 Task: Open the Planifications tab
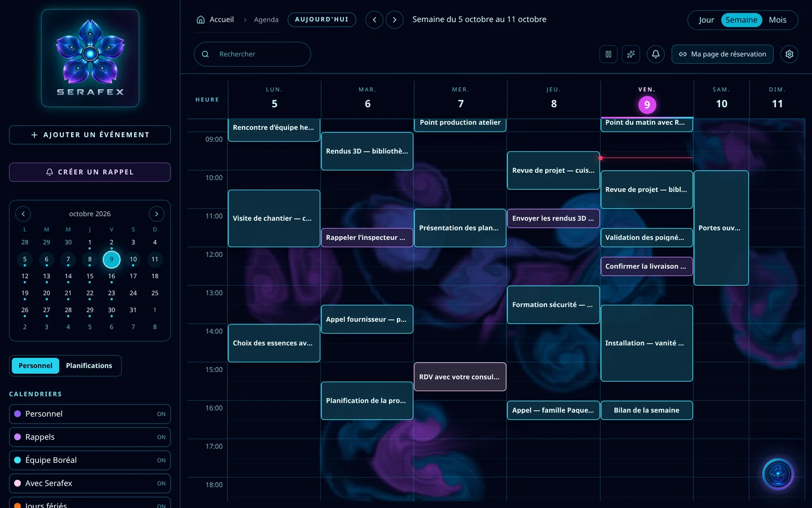(89, 366)
